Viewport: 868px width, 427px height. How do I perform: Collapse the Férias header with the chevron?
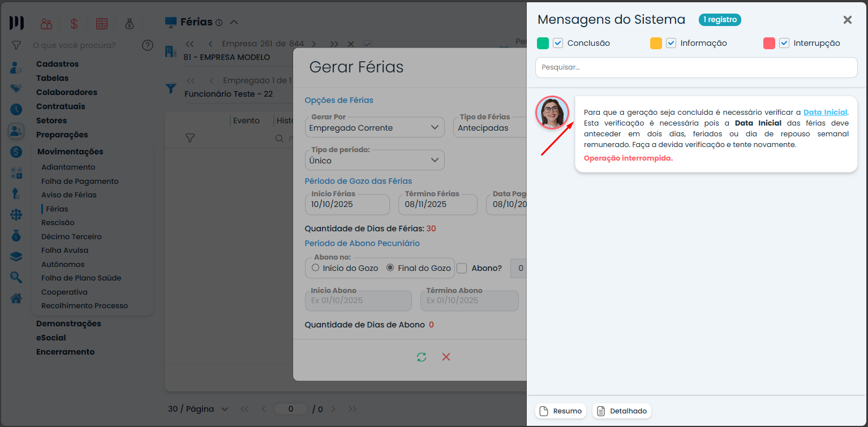coord(234,22)
